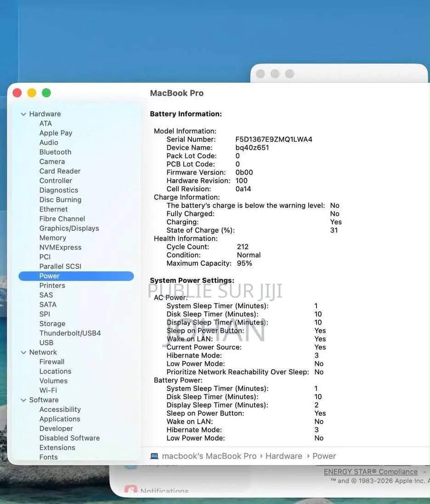The image size is (430, 504).
Task: Open Wi-Fi under Network
Action: 48,390
